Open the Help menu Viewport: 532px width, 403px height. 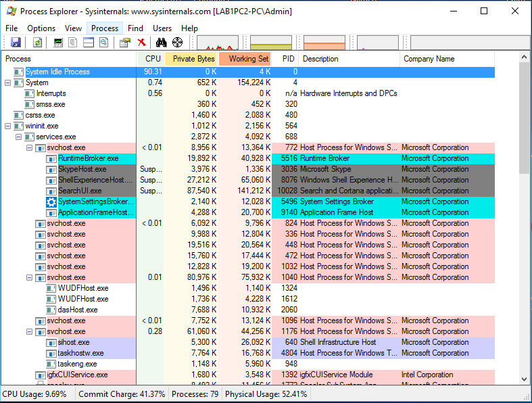coord(189,28)
